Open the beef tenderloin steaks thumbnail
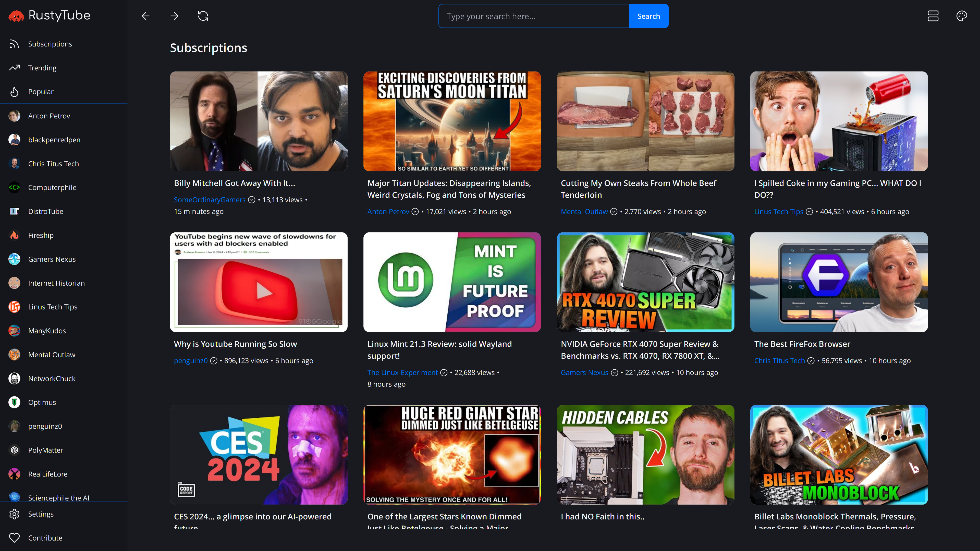The height and width of the screenshot is (551, 980). (x=646, y=121)
